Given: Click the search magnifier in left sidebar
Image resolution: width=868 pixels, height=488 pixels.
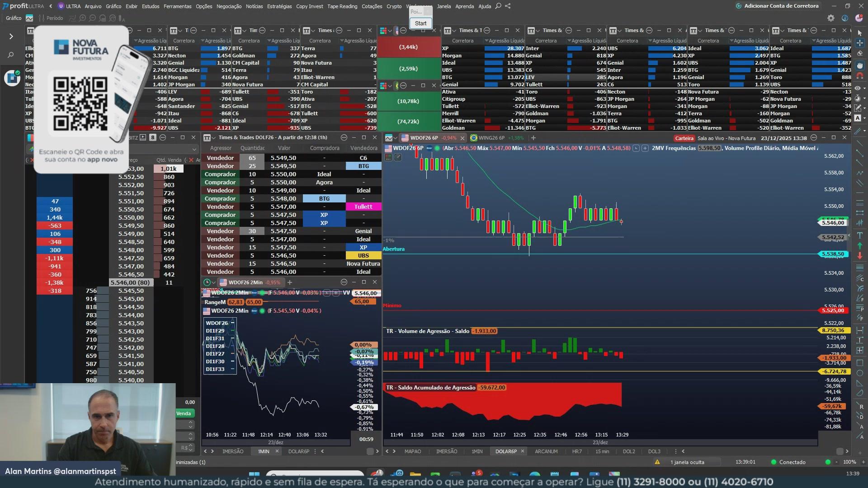Looking at the screenshot, I should pyautogui.click(x=11, y=55).
